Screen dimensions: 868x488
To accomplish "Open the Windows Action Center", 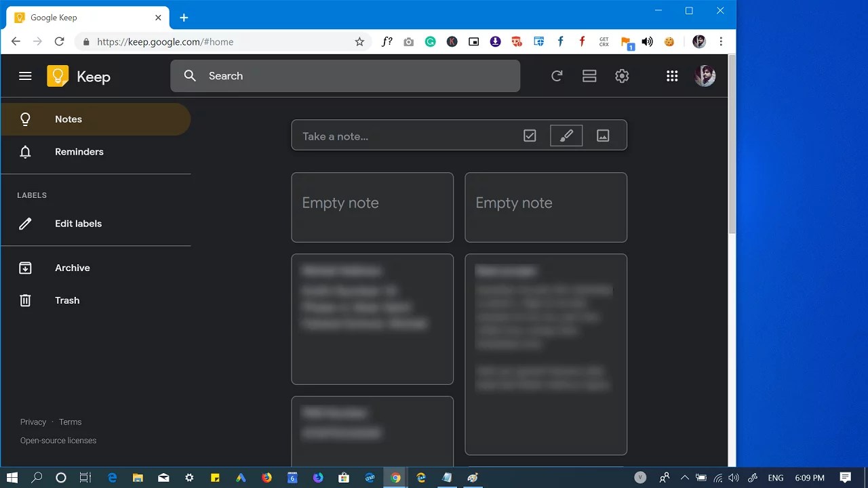I will pyautogui.click(x=845, y=477).
